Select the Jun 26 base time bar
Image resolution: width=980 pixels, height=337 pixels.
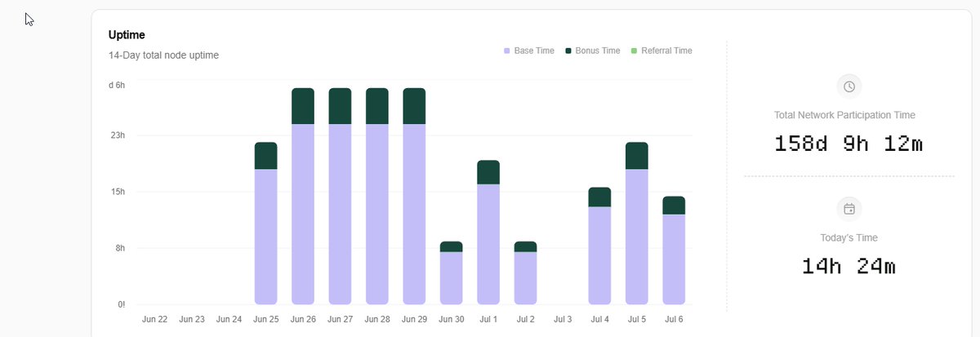click(303, 214)
